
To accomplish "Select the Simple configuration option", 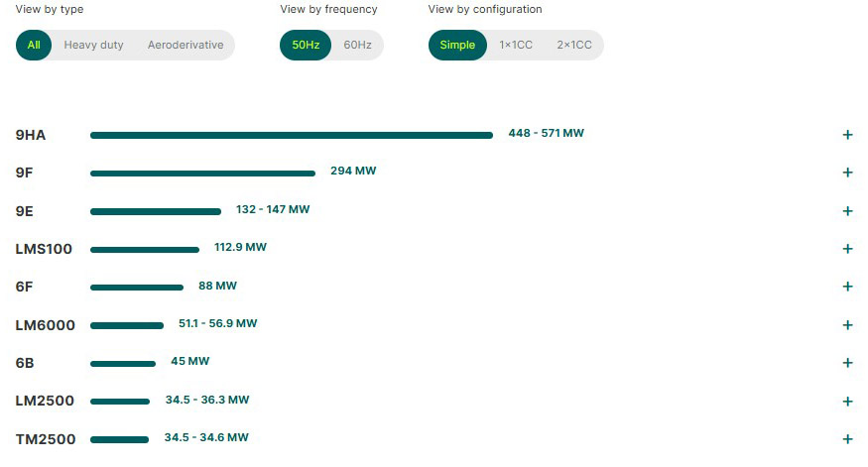I will (x=457, y=45).
